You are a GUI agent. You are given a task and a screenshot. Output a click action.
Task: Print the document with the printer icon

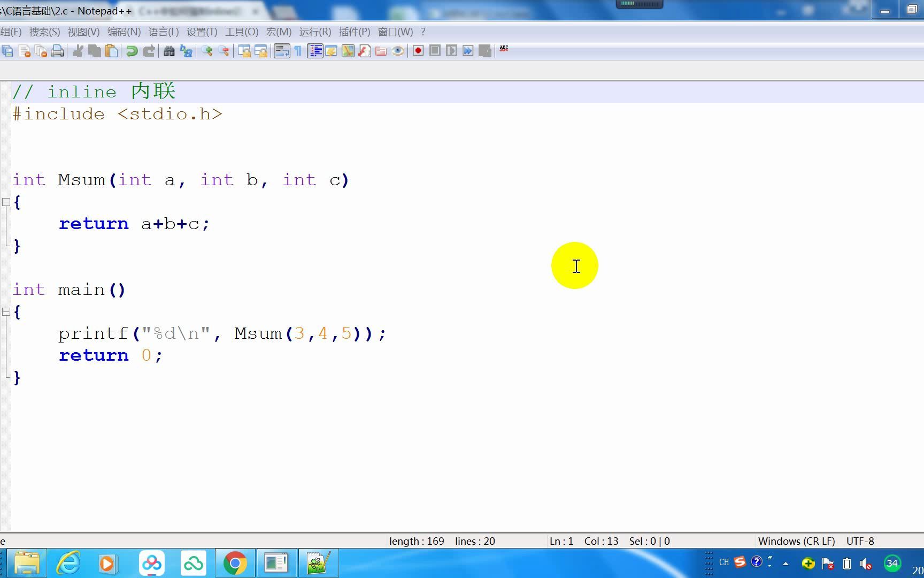[57, 51]
